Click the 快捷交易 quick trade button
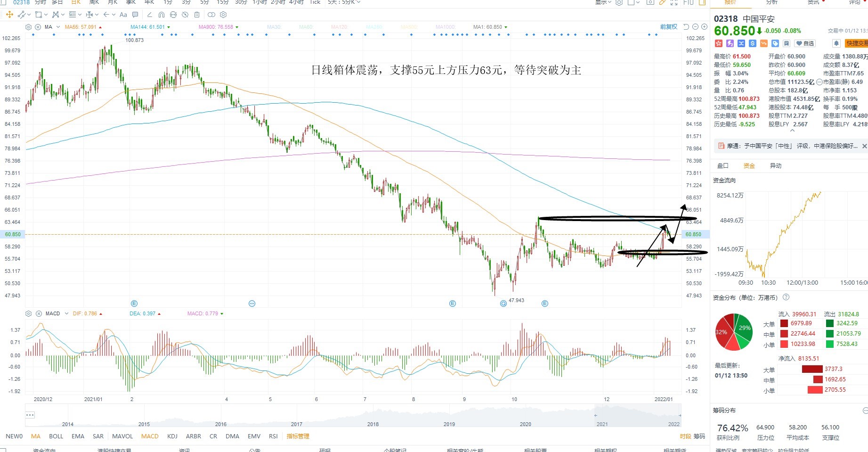 click(856, 43)
